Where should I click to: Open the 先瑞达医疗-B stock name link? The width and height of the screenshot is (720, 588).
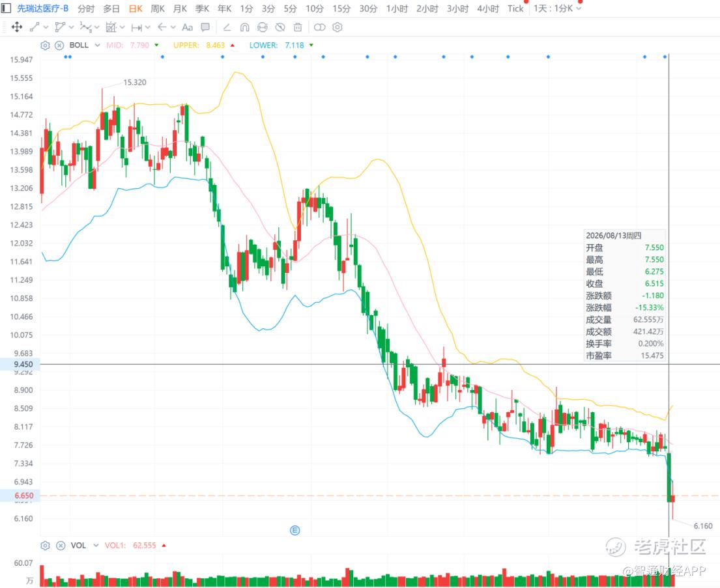43,8
